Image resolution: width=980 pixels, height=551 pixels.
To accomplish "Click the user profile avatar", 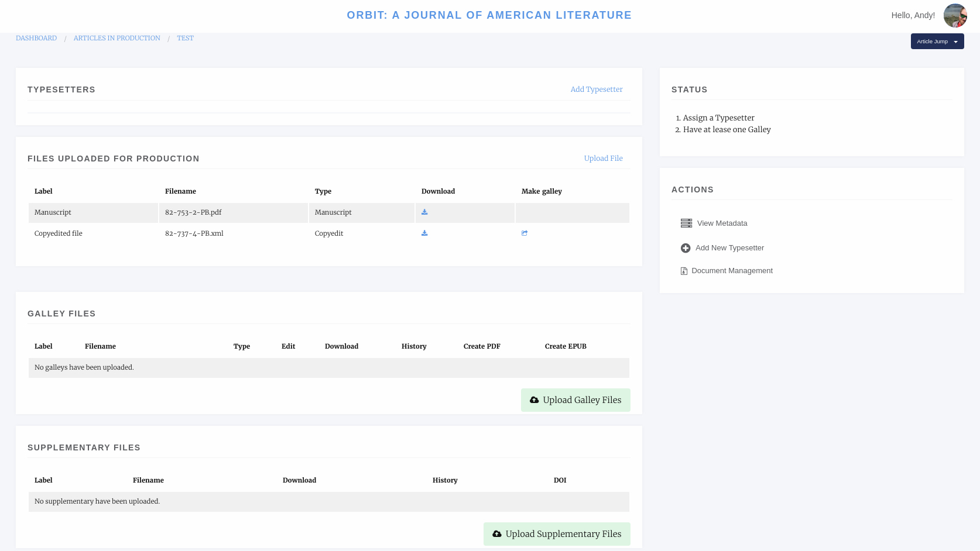I will [x=955, y=16].
